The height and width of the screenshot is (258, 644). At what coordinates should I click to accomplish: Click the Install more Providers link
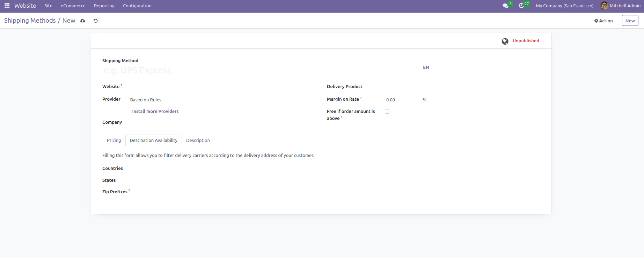pyautogui.click(x=155, y=111)
